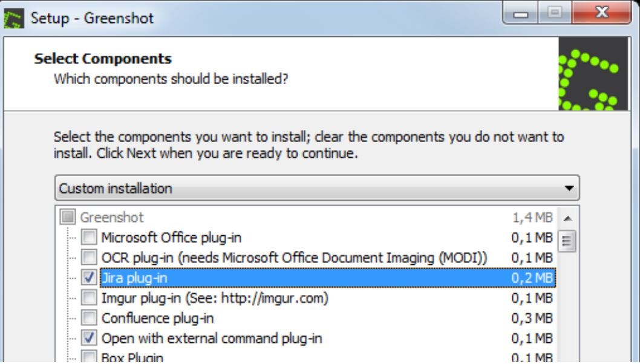Toggle the main Greenshot component checkbox

pyautogui.click(x=68, y=217)
